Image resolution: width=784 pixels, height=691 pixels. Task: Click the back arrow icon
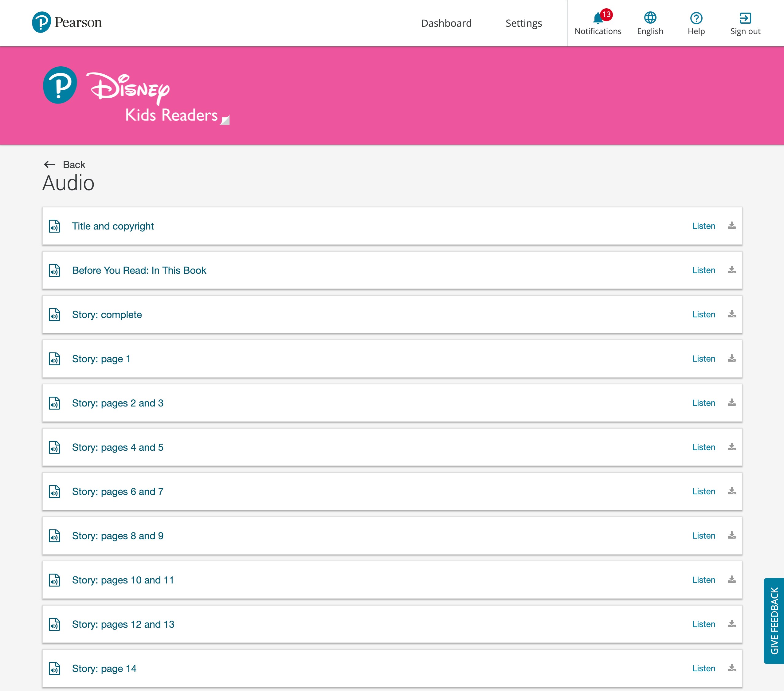pyautogui.click(x=49, y=165)
